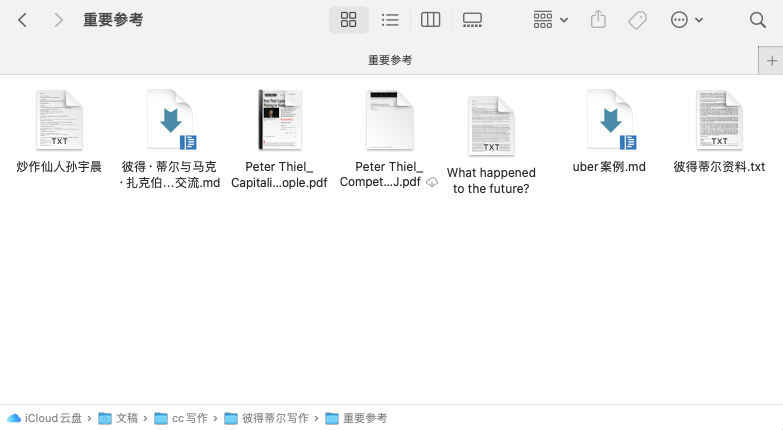This screenshot has height=430, width=783.
Task: Open the search magnifier icon
Action: click(x=758, y=20)
